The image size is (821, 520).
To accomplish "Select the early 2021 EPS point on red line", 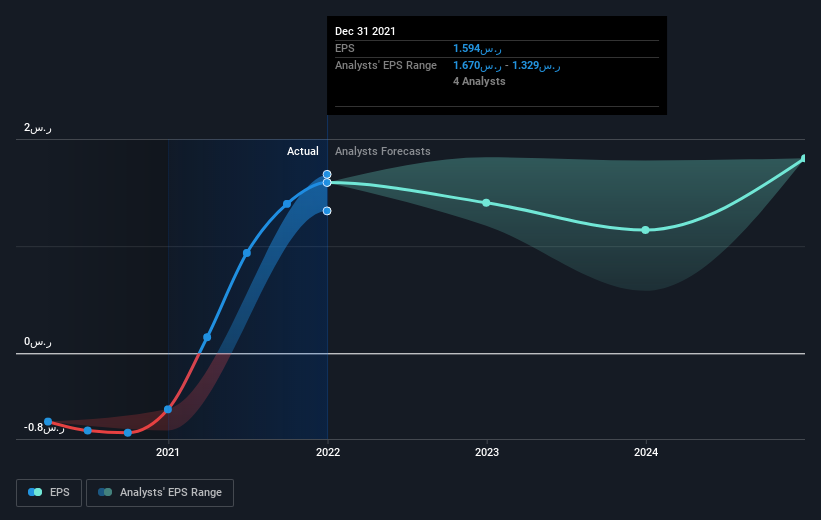I will click(168, 410).
